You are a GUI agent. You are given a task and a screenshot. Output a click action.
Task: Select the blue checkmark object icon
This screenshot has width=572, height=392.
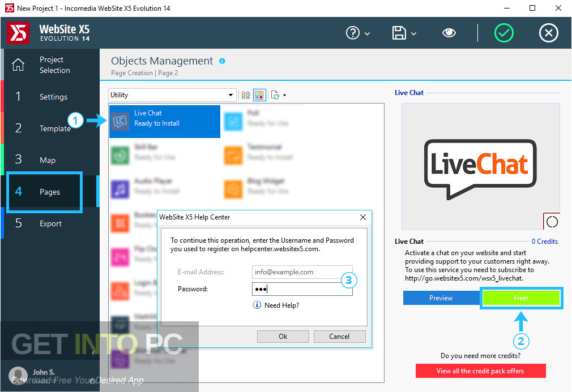coord(233,122)
